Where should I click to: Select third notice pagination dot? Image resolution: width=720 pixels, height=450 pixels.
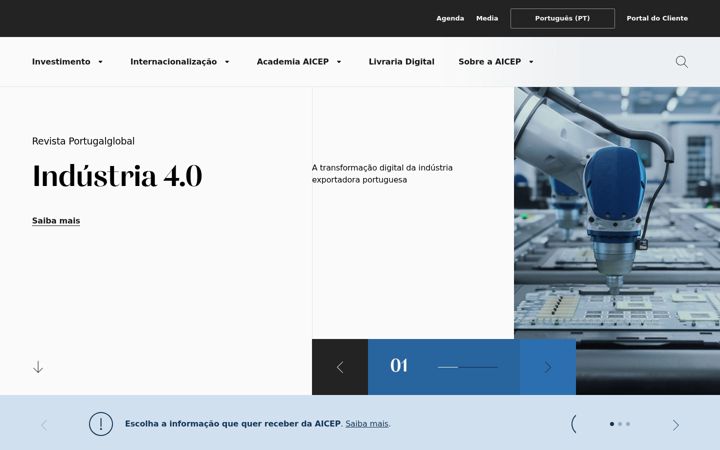tap(628, 424)
